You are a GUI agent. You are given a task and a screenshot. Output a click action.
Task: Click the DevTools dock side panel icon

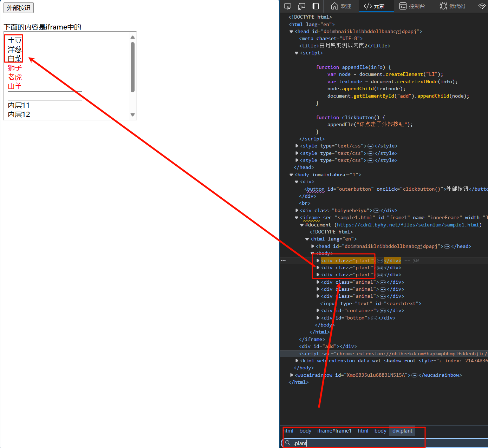click(315, 6)
